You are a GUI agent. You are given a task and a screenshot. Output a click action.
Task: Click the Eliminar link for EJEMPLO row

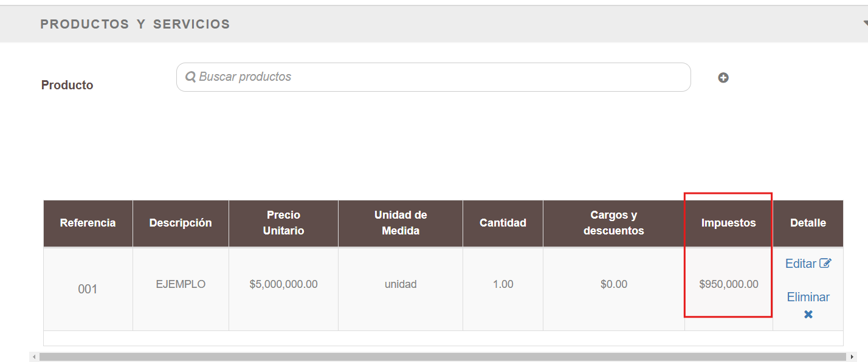[x=808, y=297]
